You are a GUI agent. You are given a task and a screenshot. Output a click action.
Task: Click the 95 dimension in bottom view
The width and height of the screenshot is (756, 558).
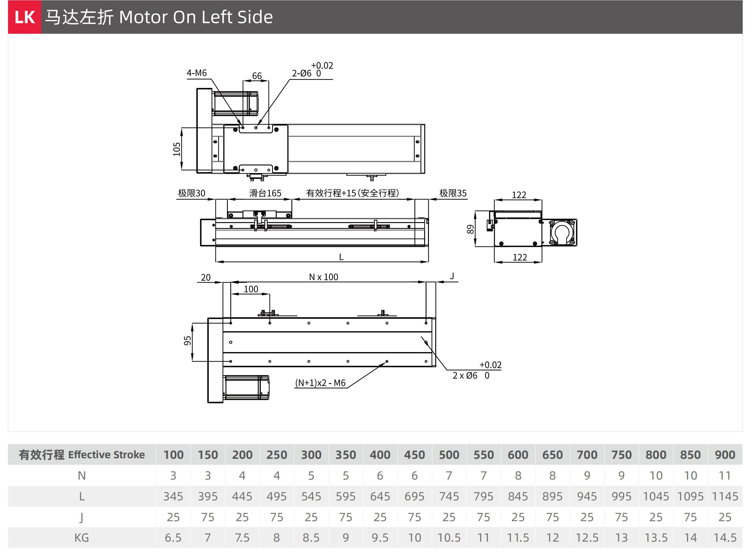pyautogui.click(x=188, y=341)
